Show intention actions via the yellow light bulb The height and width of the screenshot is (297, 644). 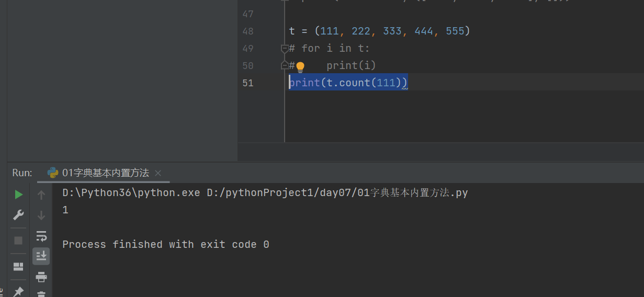pyautogui.click(x=300, y=67)
